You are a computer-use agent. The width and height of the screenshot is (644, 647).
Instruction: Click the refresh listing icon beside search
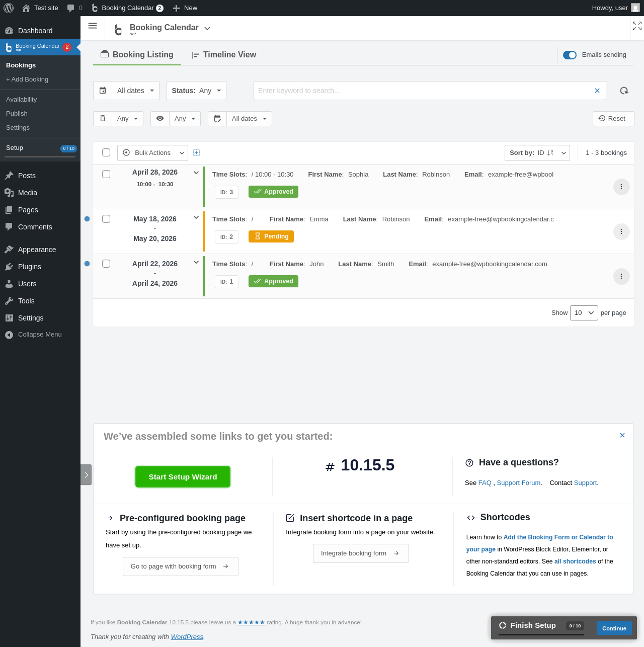[x=624, y=91]
